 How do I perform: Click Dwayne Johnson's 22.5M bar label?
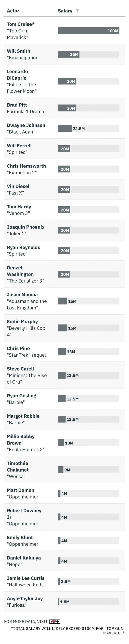[x=79, y=129]
